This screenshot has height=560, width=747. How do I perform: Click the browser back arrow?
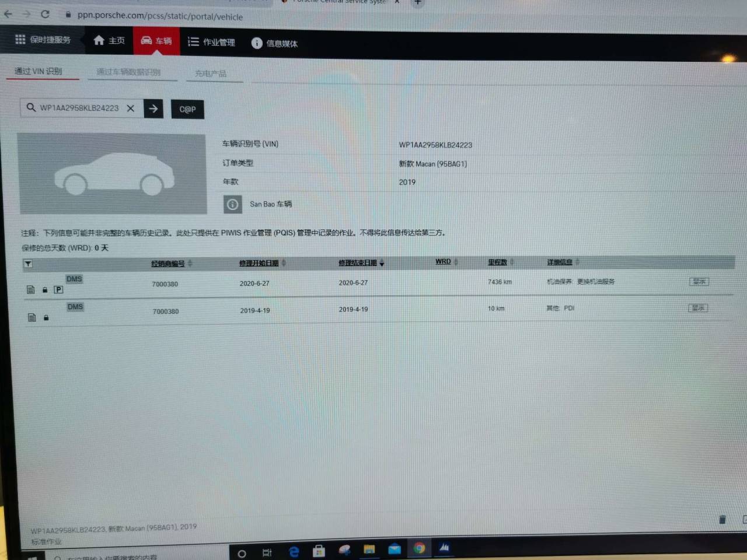(x=8, y=13)
